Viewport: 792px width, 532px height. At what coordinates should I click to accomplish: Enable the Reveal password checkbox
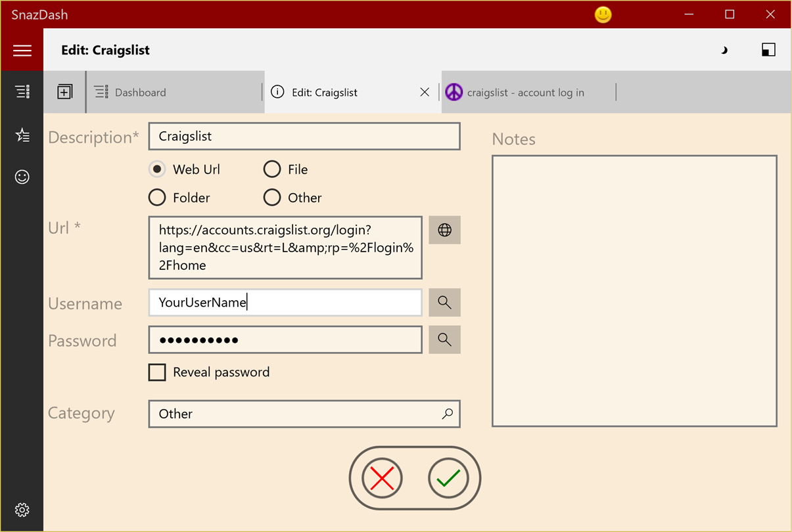point(157,372)
